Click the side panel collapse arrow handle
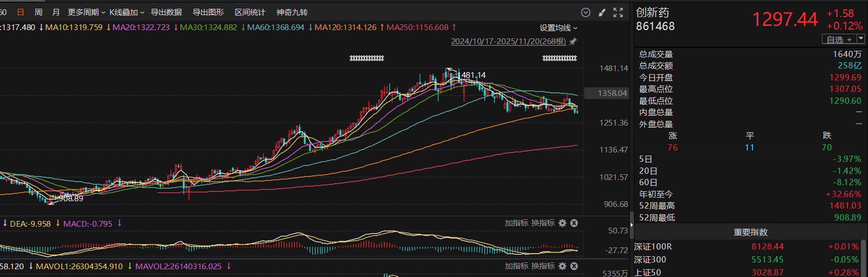Screen dimensions: 868x277 (631, 225)
